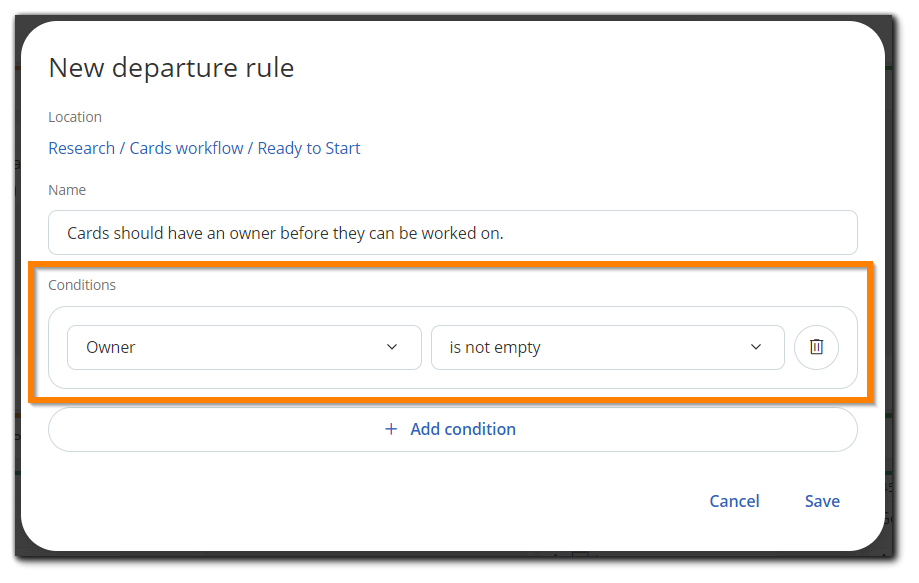919x583 pixels.
Task: Cancel creating the departure rule
Action: point(734,501)
